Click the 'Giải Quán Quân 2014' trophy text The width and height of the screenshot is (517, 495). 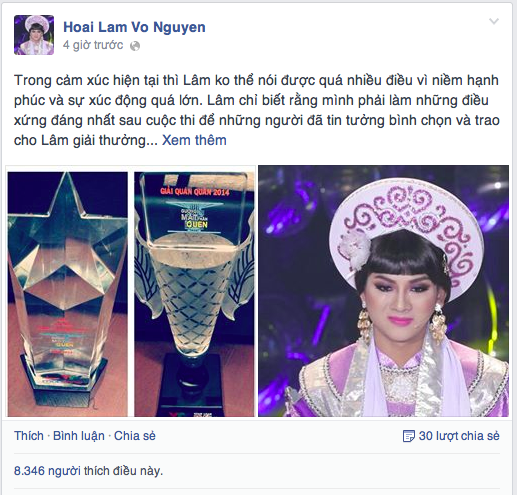pos(195,192)
